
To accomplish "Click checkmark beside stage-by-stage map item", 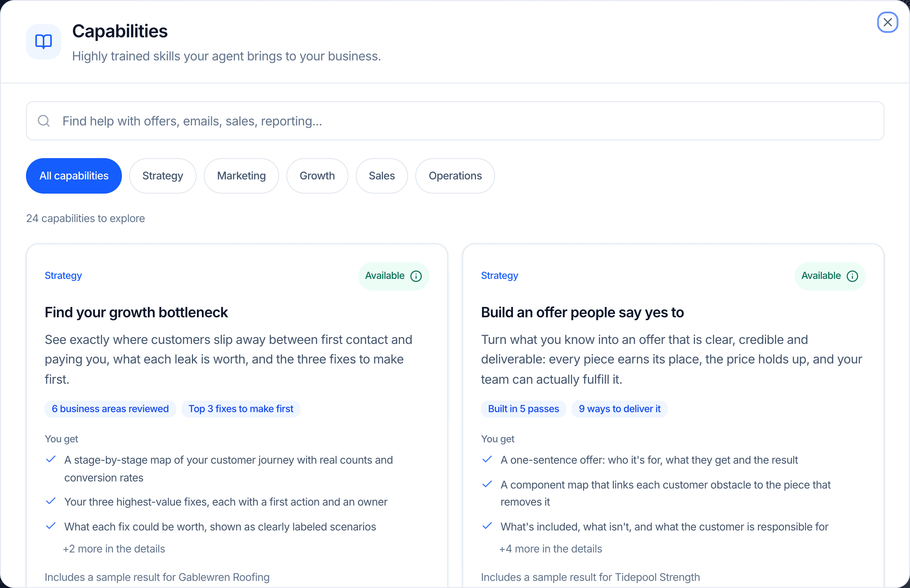I will (50, 459).
